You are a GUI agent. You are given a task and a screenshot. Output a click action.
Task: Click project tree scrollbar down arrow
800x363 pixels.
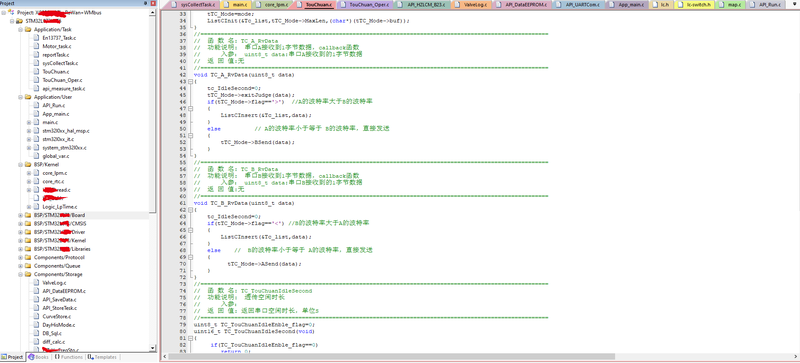153,348
